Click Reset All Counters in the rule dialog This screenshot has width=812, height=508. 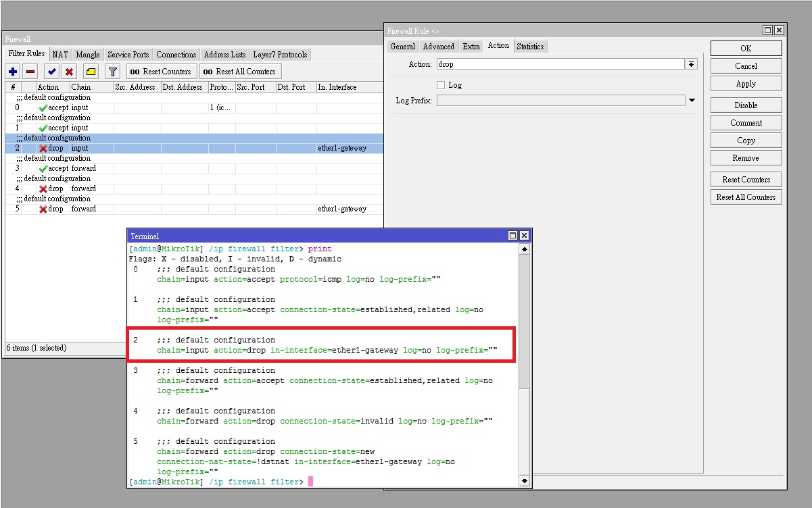[x=746, y=197]
